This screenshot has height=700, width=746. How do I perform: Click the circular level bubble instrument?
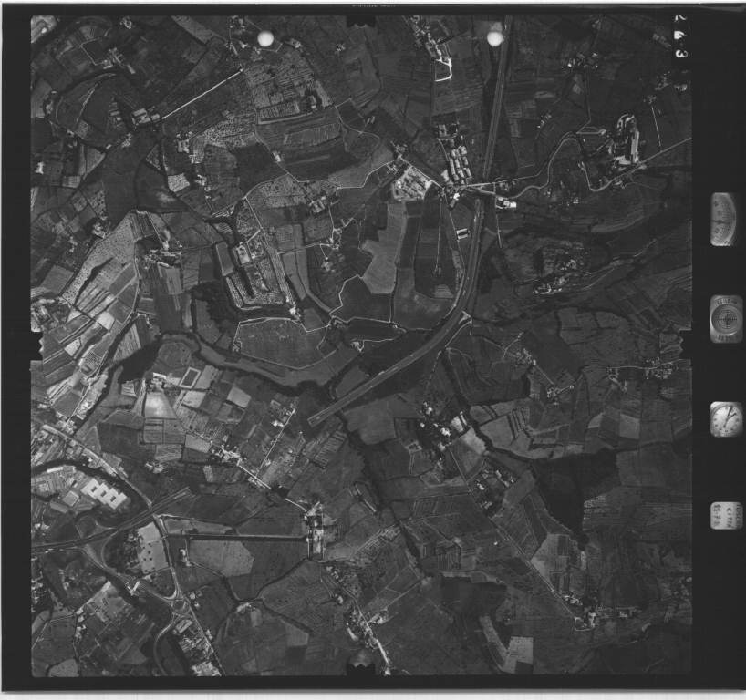click(726, 318)
